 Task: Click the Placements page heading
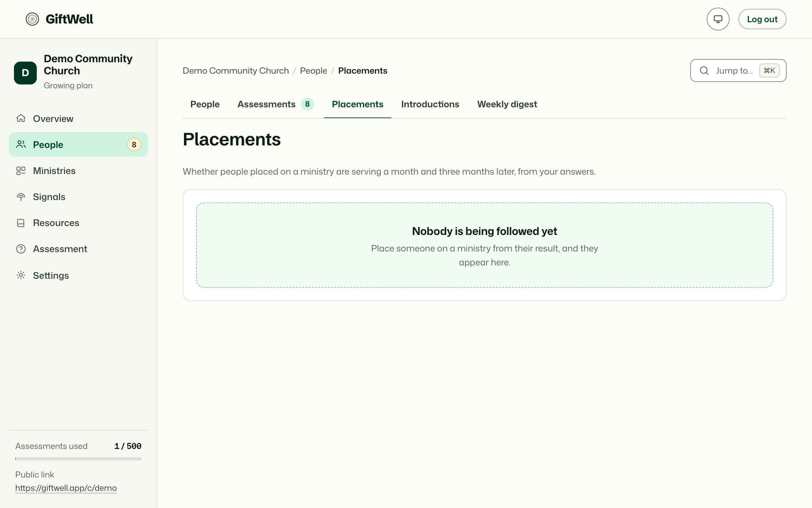point(232,139)
